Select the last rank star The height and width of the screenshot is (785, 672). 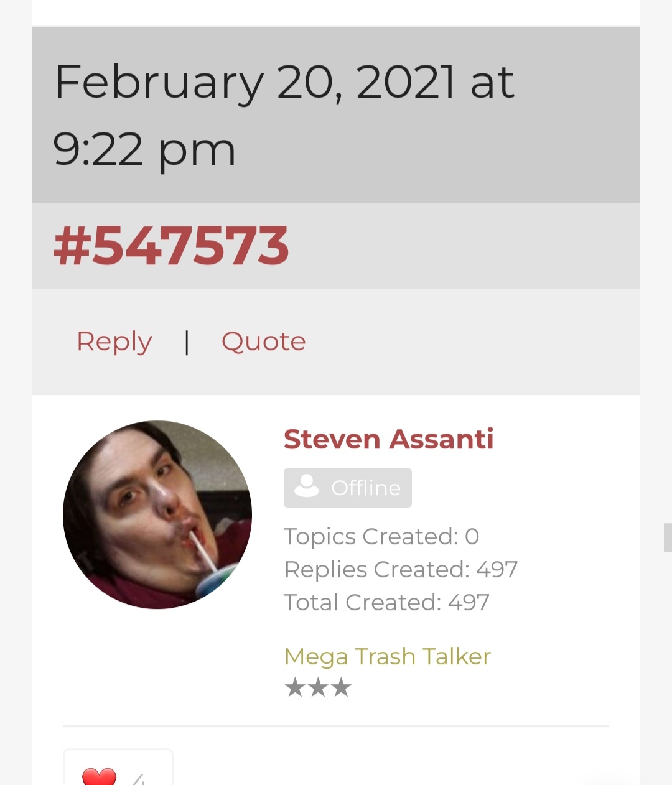(x=341, y=688)
